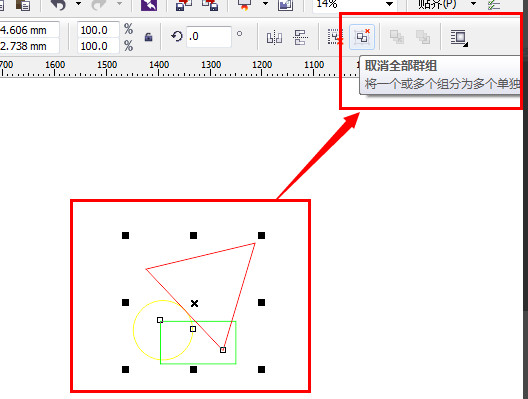This screenshot has height=399, width=528.
Task: Click the middle-left selection handle
Action: click(x=125, y=302)
